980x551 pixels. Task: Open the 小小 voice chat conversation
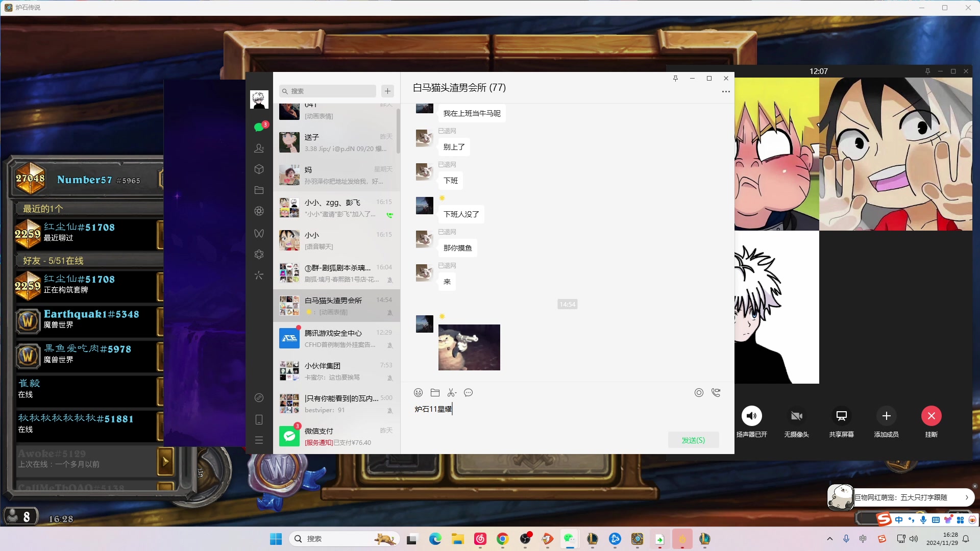click(x=336, y=240)
